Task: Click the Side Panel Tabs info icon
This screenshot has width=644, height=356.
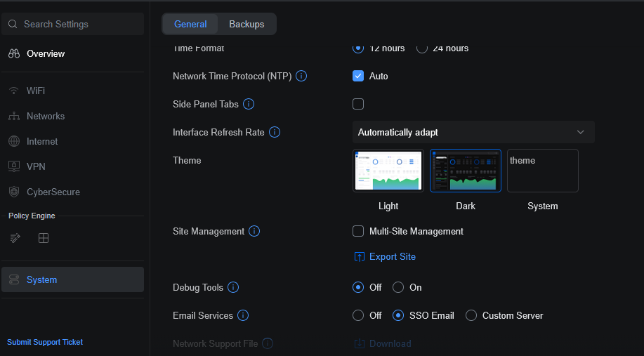Action: [249, 104]
